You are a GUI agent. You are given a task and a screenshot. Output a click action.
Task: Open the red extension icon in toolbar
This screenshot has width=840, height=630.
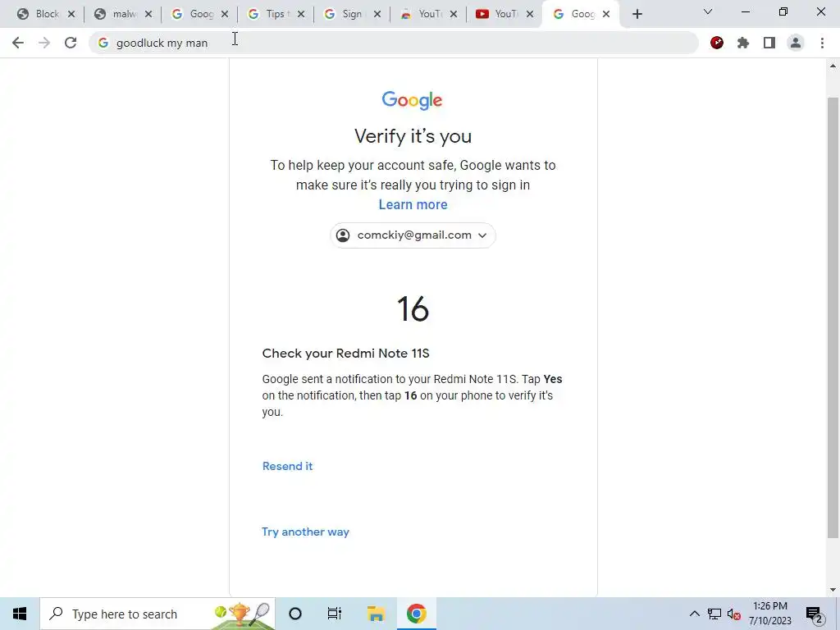tap(717, 43)
